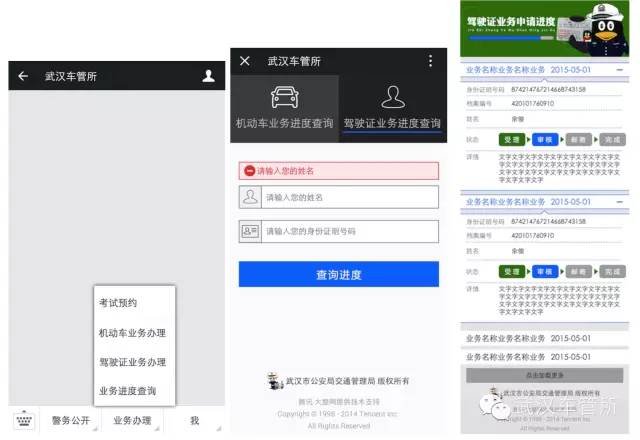640x440 pixels.
Task: Close the 武汉车管所 web page with X
Action: click(x=245, y=61)
